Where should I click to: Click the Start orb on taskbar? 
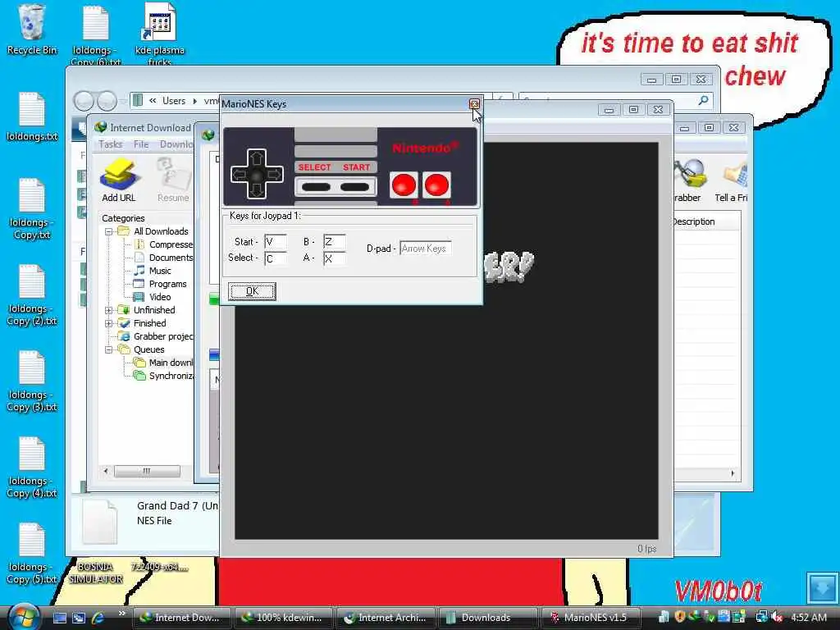point(24,617)
